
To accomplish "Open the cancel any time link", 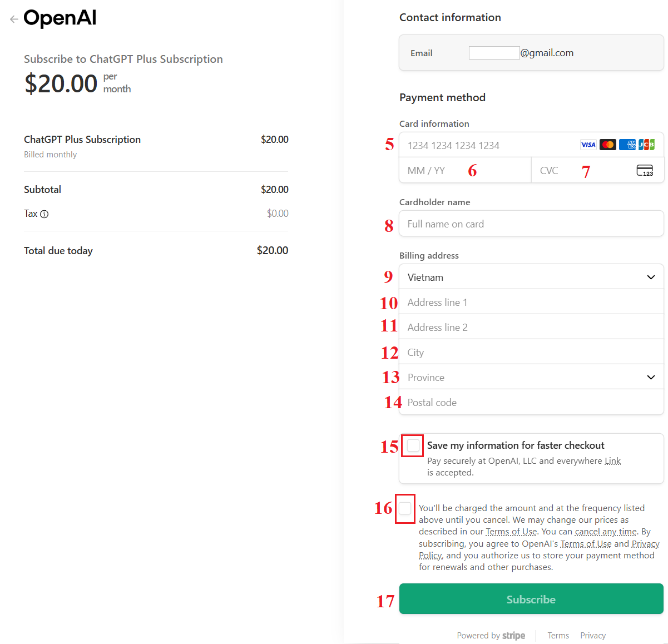I will tap(606, 532).
